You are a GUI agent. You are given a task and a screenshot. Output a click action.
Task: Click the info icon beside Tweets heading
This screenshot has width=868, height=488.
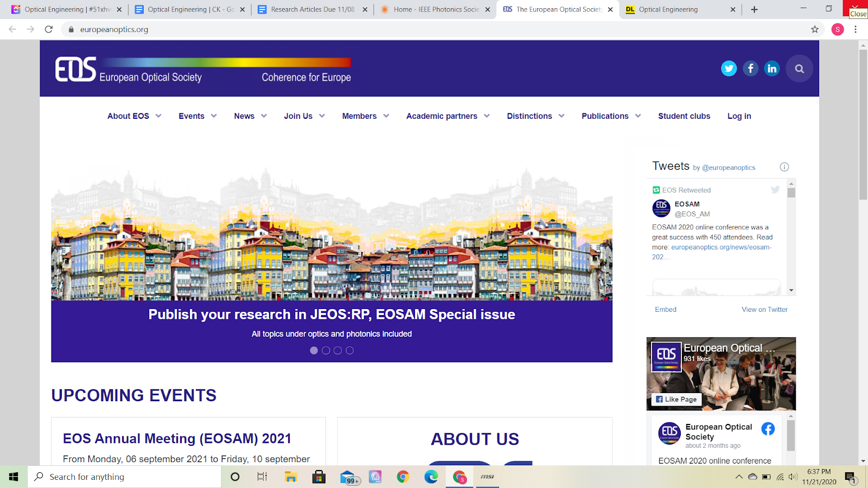784,167
